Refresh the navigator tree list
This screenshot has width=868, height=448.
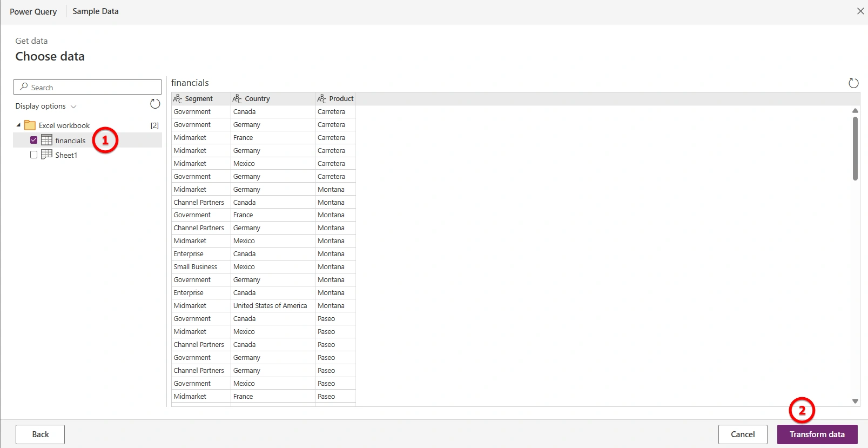(x=155, y=104)
